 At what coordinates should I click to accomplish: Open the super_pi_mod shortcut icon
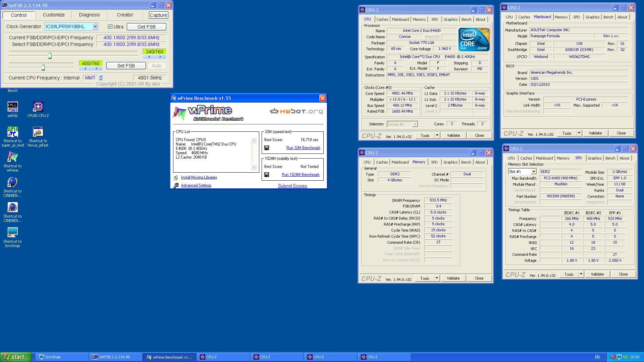coord(12,132)
